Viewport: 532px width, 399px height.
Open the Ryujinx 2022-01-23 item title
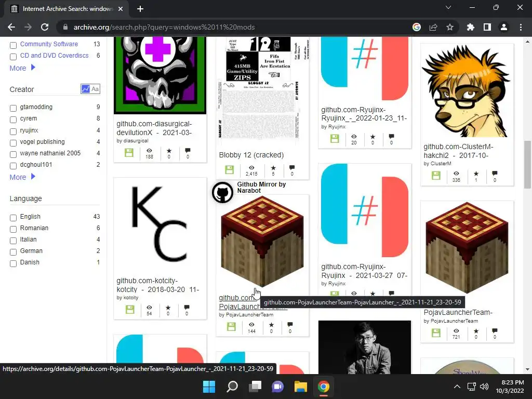pos(364,114)
